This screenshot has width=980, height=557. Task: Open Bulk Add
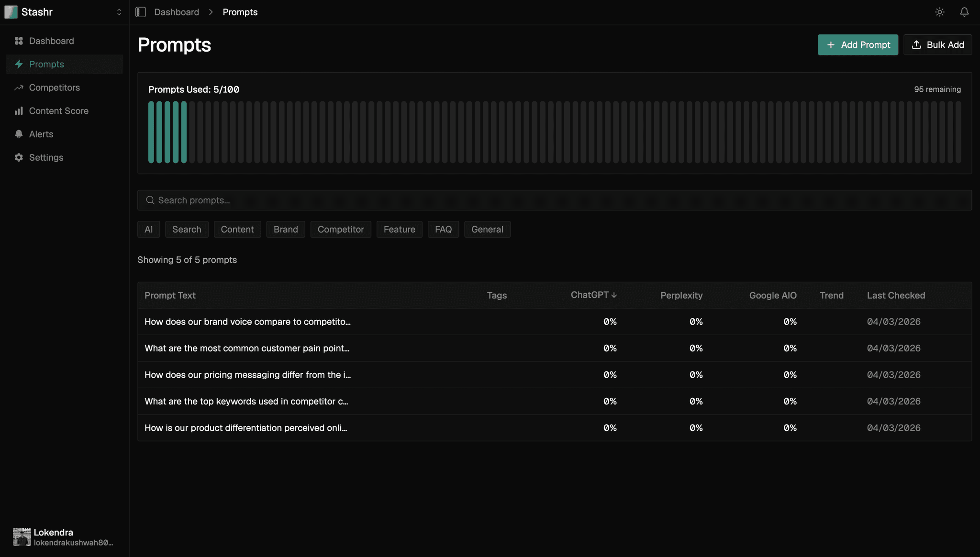pyautogui.click(x=937, y=44)
